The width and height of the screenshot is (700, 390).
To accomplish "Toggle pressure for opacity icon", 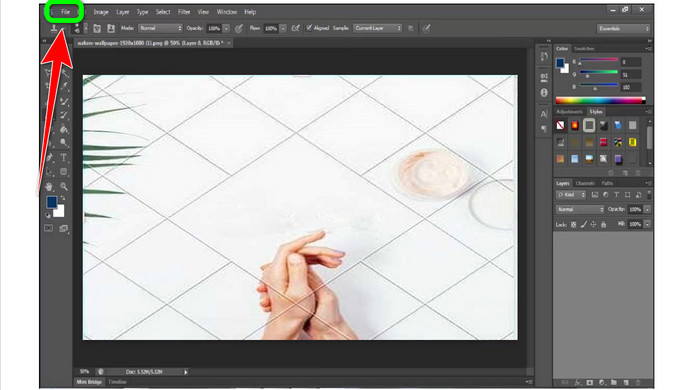I will pos(239,29).
